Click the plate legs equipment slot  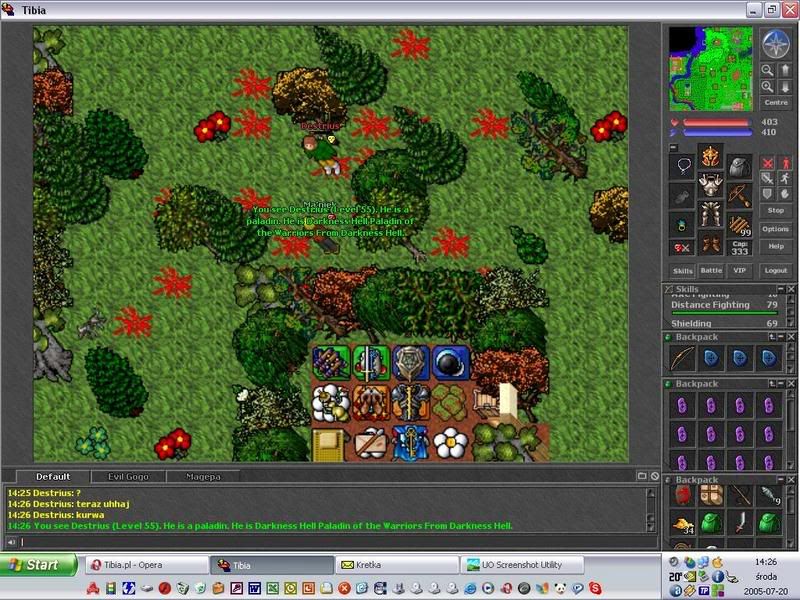point(710,213)
